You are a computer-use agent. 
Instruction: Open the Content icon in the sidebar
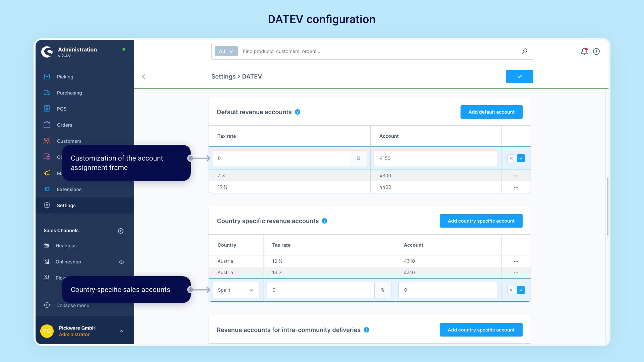coord(47,157)
